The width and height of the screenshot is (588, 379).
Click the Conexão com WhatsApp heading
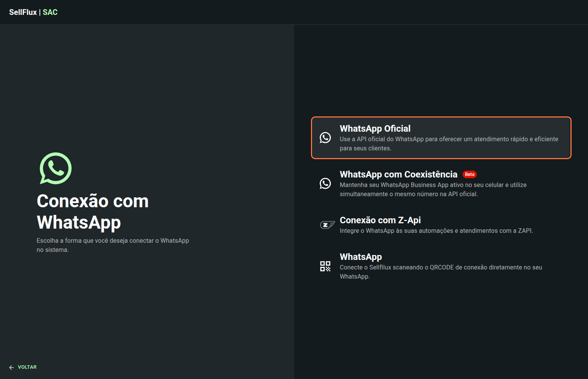coord(93,211)
